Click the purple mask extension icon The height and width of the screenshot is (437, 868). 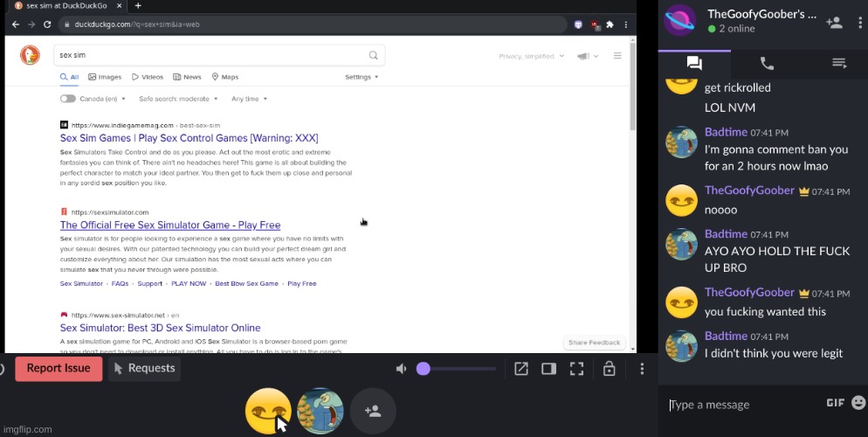pos(578,24)
